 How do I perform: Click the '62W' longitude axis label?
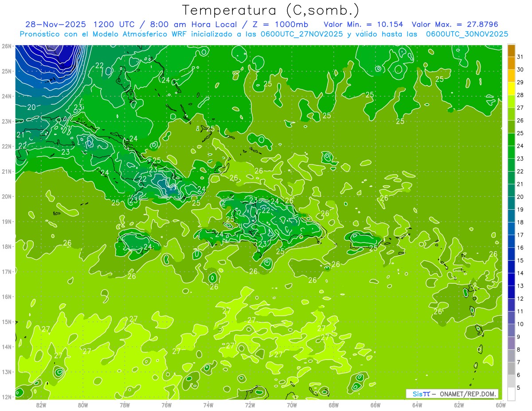(459, 405)
